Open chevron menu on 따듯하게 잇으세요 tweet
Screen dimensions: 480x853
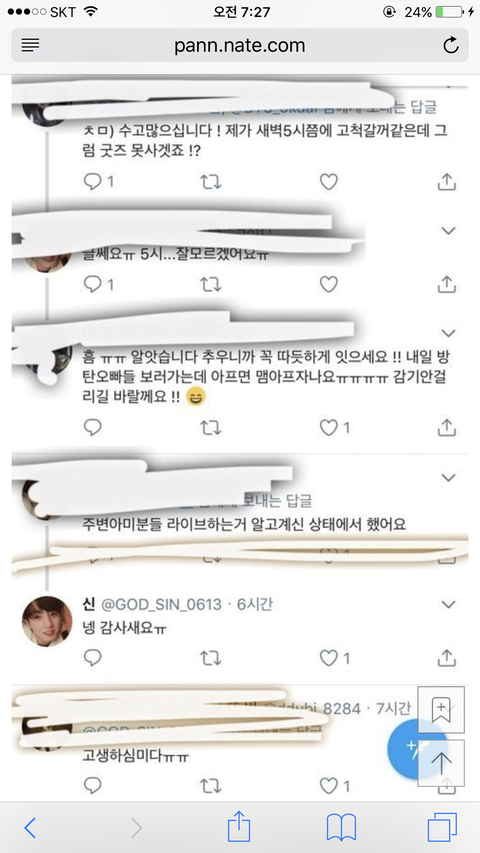point(448,333)
